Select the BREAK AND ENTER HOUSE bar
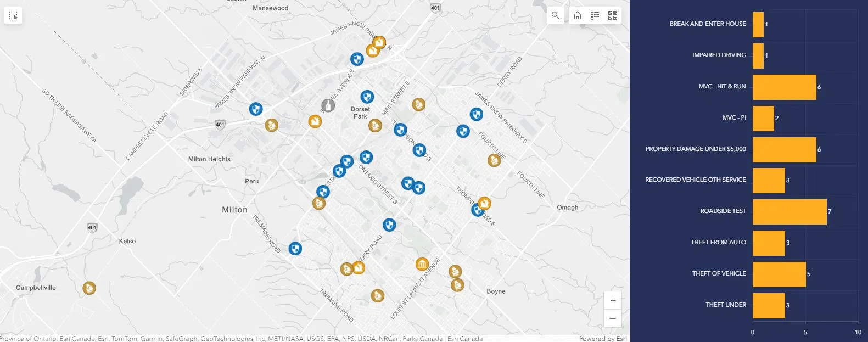Image resolution: width=868 pixels, height=342 pixels. coord(758,25)
